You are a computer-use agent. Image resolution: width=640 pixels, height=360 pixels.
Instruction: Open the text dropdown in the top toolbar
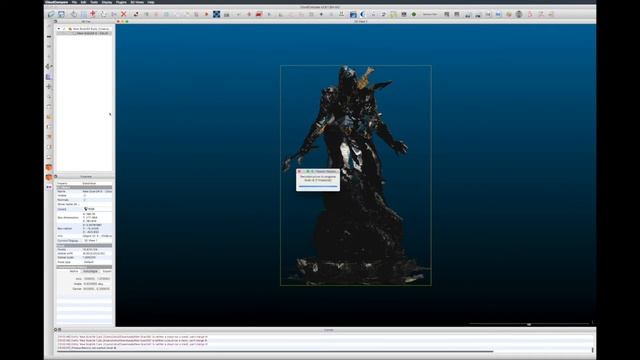click(x=430, y=14)
